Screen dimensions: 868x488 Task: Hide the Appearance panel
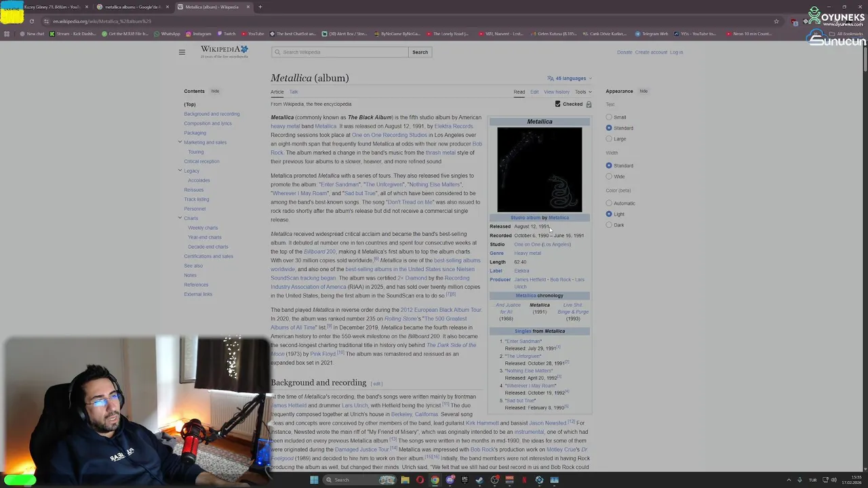click(x=644, y=91)
